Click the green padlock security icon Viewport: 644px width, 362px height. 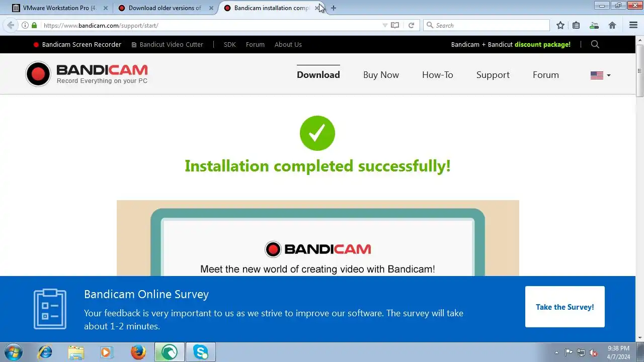(x=34, y=25)
